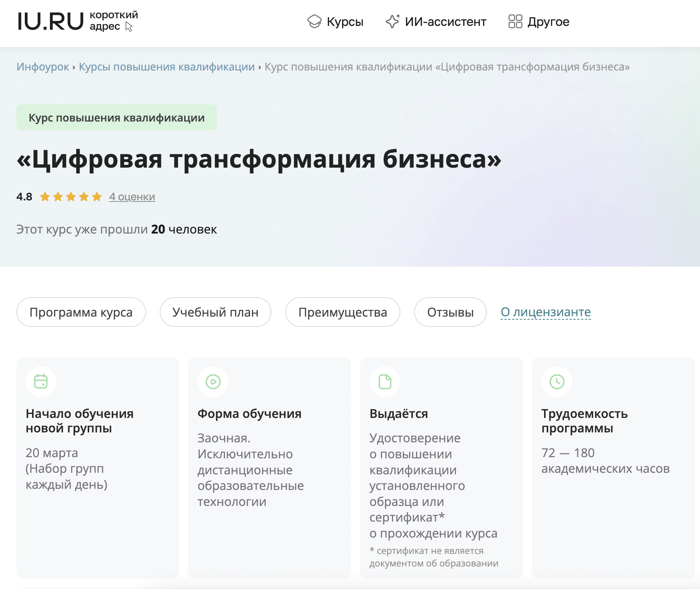Jump to the Учебный план section
Screen dimensions: 700x589
(215, 312)
